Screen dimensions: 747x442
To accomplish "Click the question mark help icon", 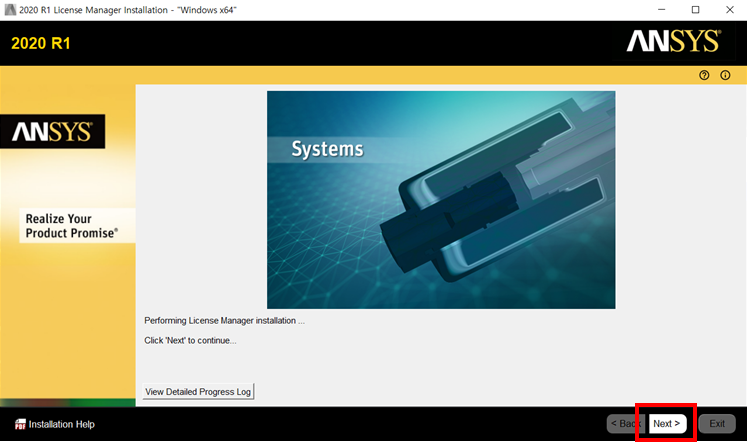I will click(x=704, y=75).
